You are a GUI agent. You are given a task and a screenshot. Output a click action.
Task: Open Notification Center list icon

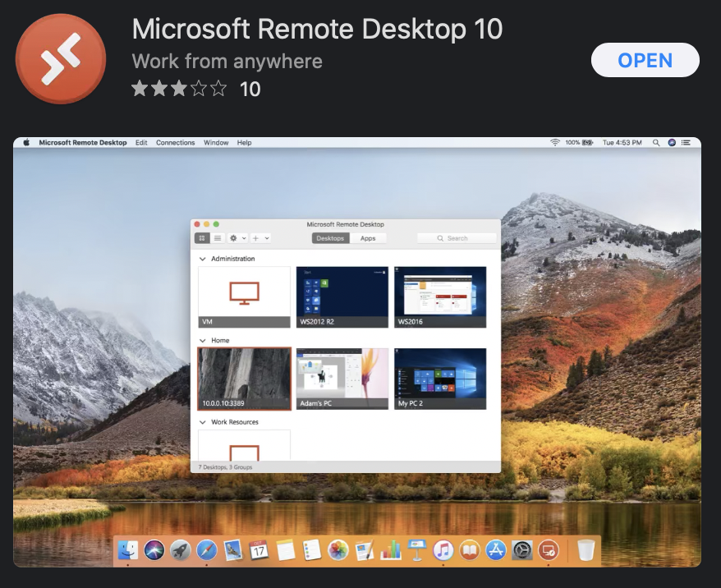[x=686, y=143]
